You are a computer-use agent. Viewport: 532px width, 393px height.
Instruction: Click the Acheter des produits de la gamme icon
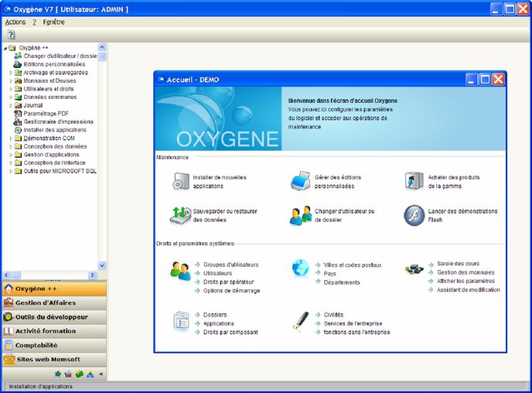tap(414, 181)
